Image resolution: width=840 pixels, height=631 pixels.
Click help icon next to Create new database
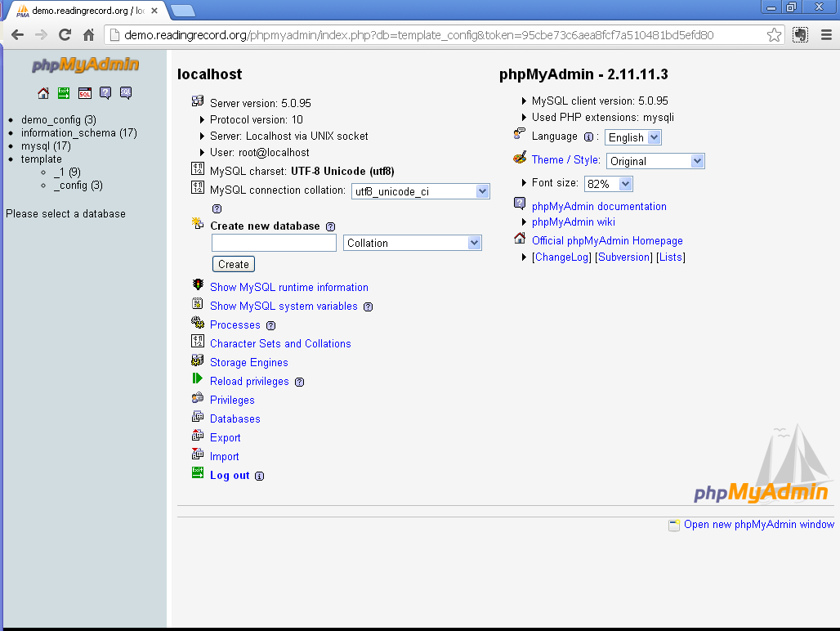[x=331, y=226]
